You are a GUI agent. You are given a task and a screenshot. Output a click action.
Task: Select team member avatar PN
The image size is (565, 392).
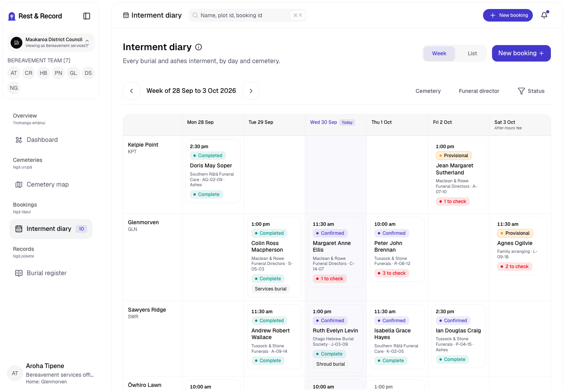coord(58,73)
